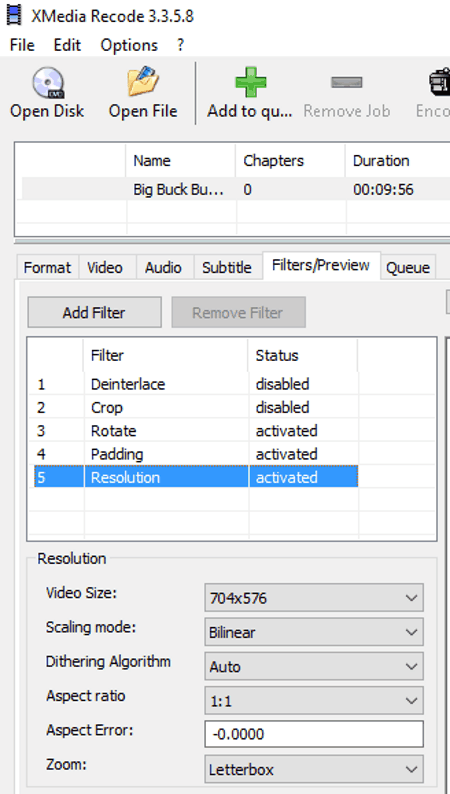The image size is (450, 794).
Task: Click the grey Remove Job minus icon
Action: pos(347,82)
